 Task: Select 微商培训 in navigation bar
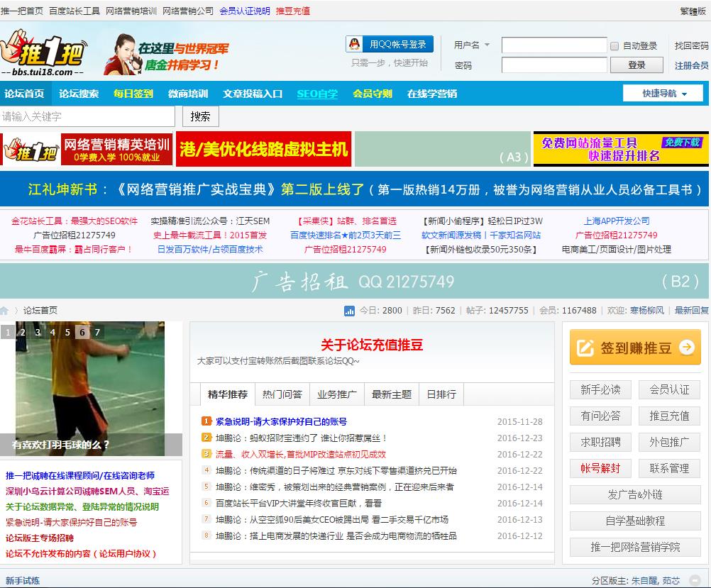pos(188,94)
